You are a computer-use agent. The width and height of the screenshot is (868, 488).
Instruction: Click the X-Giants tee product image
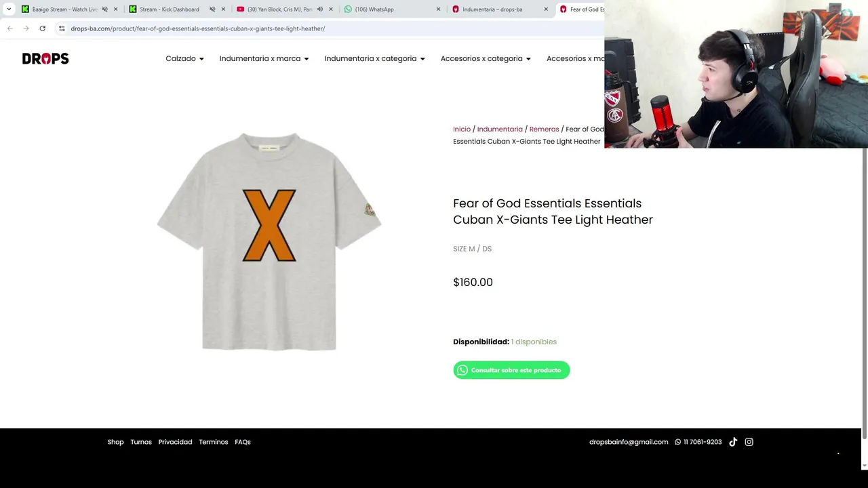[269, 241]
